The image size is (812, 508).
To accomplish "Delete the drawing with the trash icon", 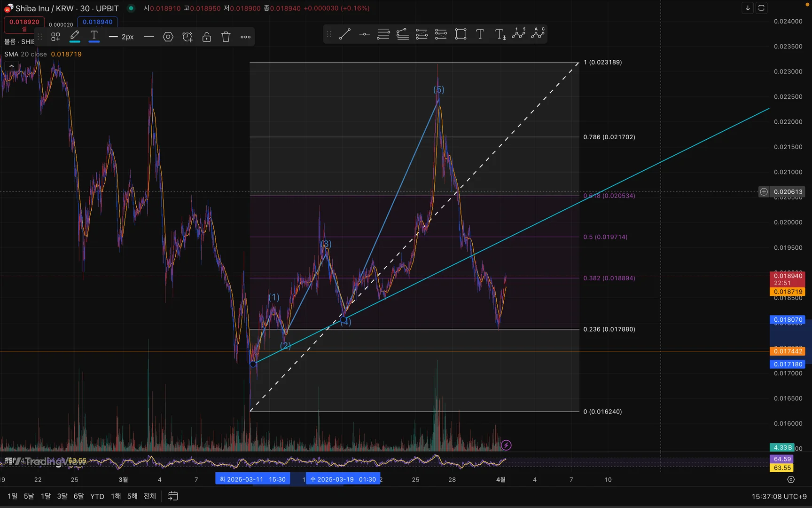I will 226,37.
